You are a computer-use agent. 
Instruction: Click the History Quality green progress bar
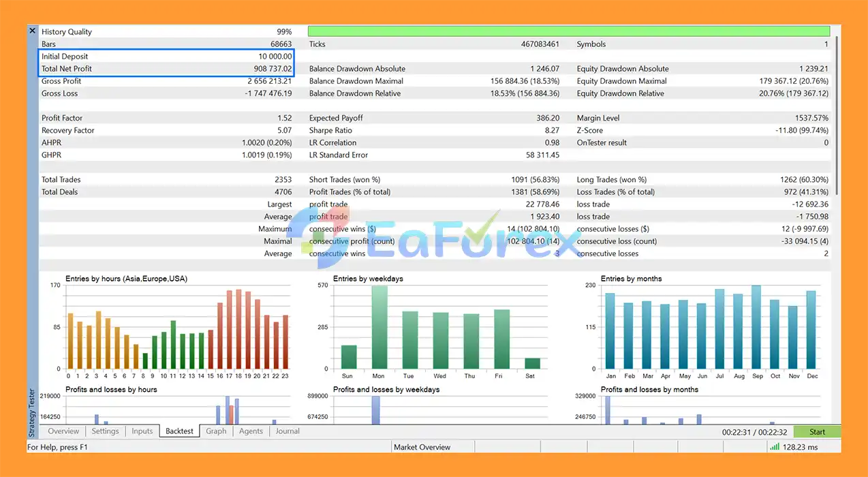[569, 31]
